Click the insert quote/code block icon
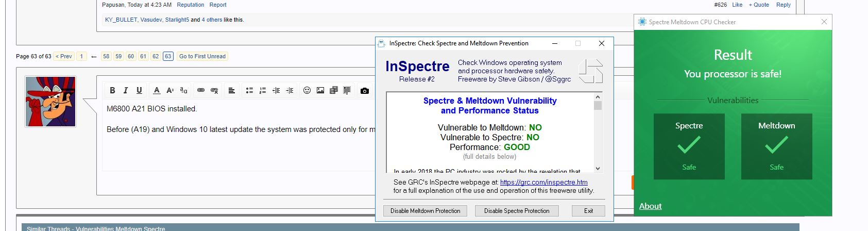 pyautogui.click(x=347, y=91)
